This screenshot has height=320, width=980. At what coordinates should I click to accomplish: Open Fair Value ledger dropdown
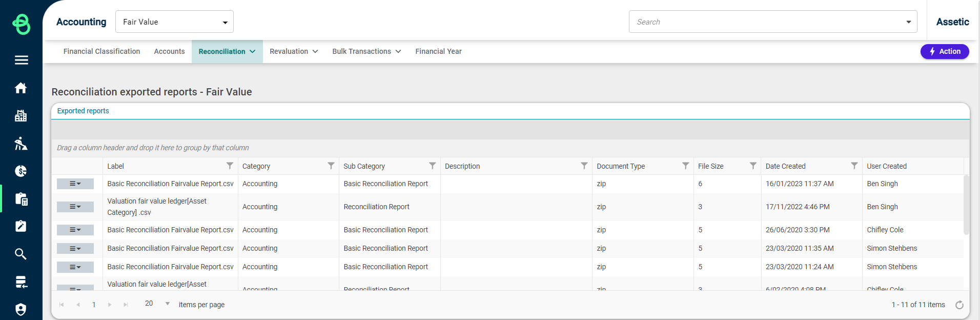pos(174,22)
